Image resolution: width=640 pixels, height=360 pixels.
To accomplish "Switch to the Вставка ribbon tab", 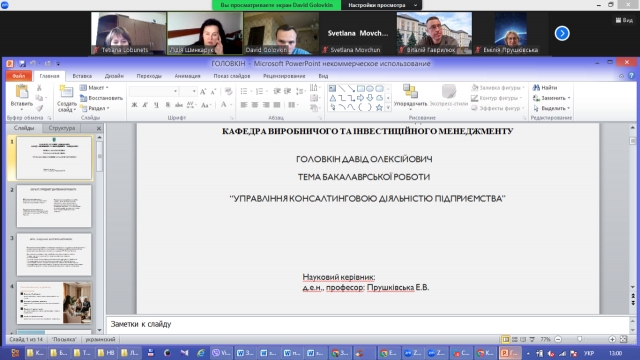I will pos(82,76).
